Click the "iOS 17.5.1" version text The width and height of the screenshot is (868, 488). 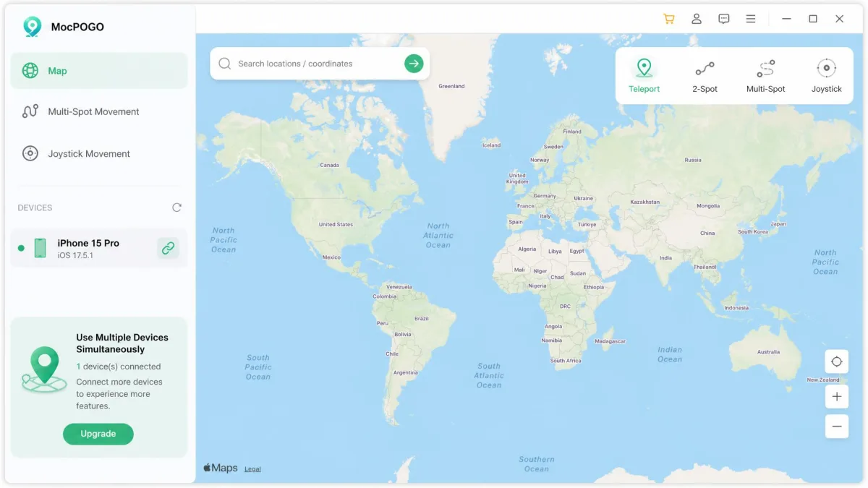click(x=75, y=256)
